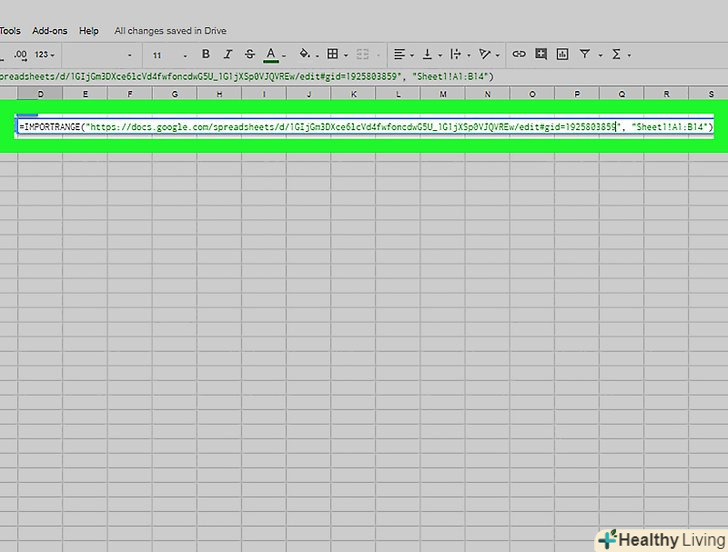The image size is (728, 552).
Task: Click the merge cells icon
Action: 363,54
